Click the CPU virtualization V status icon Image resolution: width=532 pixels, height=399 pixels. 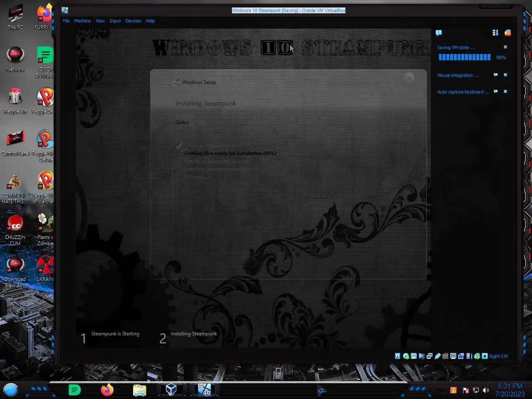469,356
